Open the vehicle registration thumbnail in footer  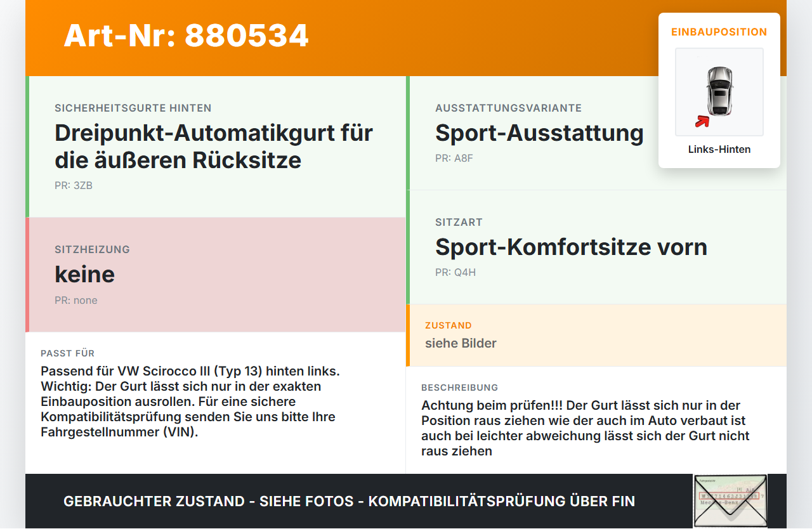[730, 501]
